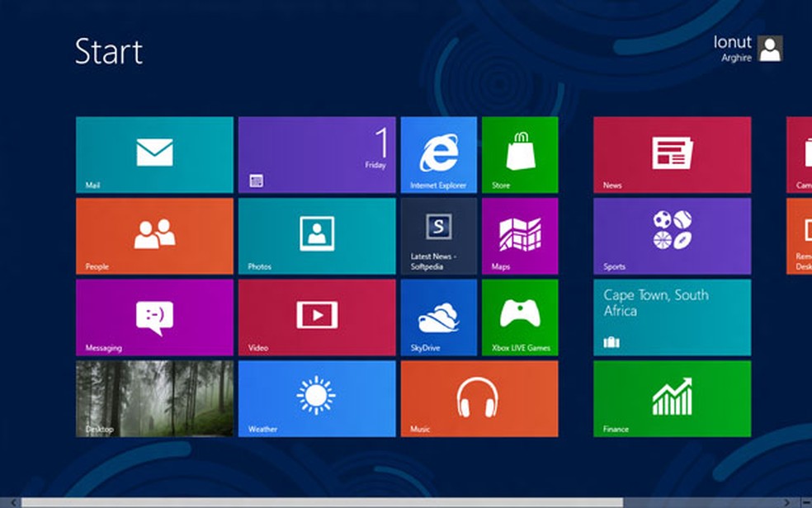Open the People app
This screenshot has height=508, width=812.
153,236
